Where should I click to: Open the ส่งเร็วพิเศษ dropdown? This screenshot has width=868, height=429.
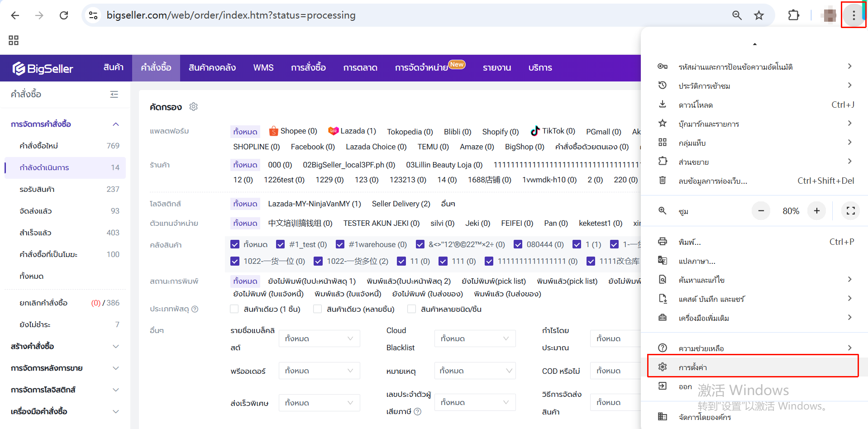[320, 402]
